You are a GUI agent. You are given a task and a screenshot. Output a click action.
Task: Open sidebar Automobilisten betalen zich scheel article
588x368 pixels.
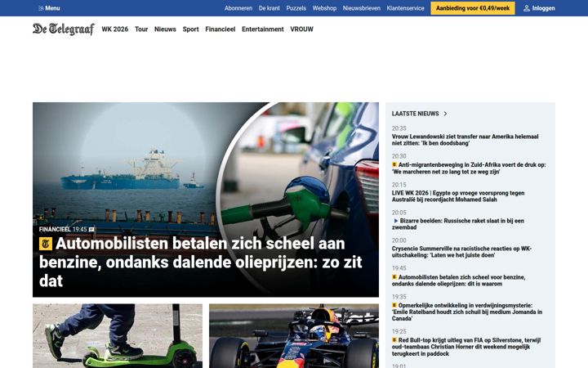point(459,280)
